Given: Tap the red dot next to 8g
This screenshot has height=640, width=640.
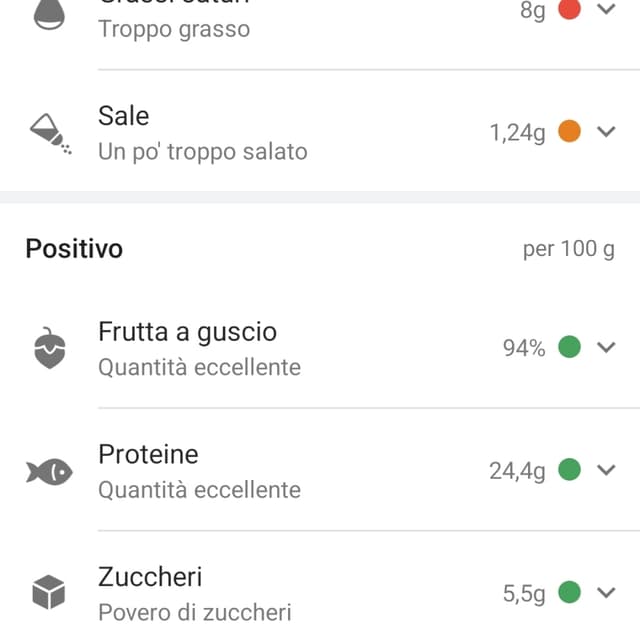Looking at the screenshot, I should click(x=569, y=9).
